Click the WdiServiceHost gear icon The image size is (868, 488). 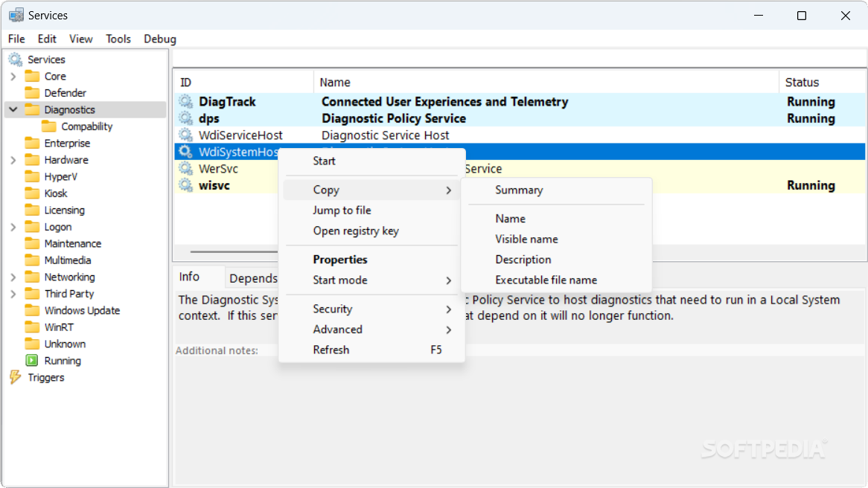point(185,135)
